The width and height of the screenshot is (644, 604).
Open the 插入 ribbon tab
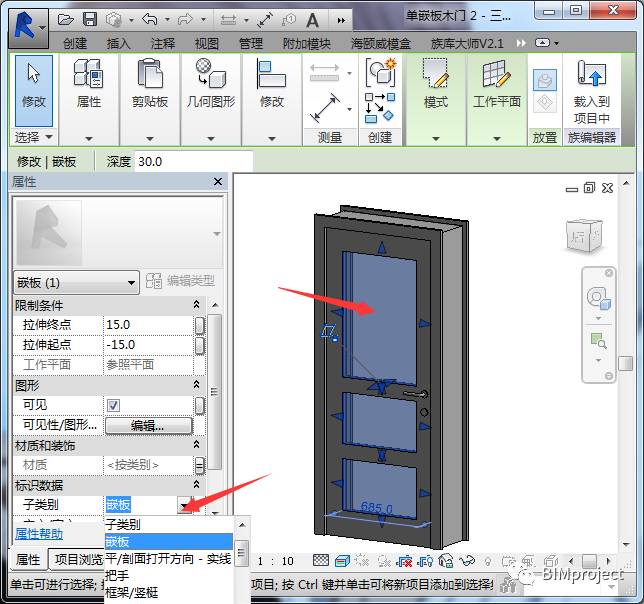118,43
